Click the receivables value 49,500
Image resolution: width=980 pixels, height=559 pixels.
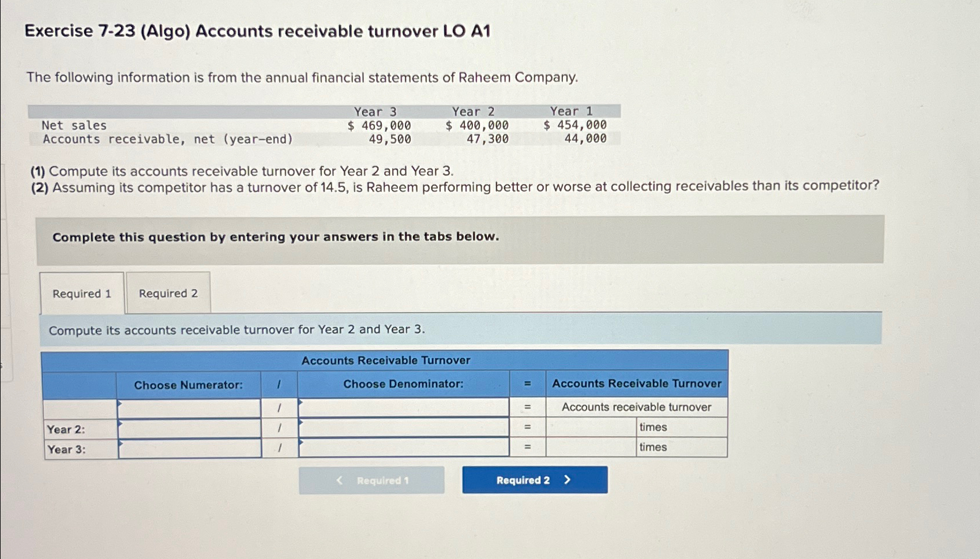[x=390, y=139]
